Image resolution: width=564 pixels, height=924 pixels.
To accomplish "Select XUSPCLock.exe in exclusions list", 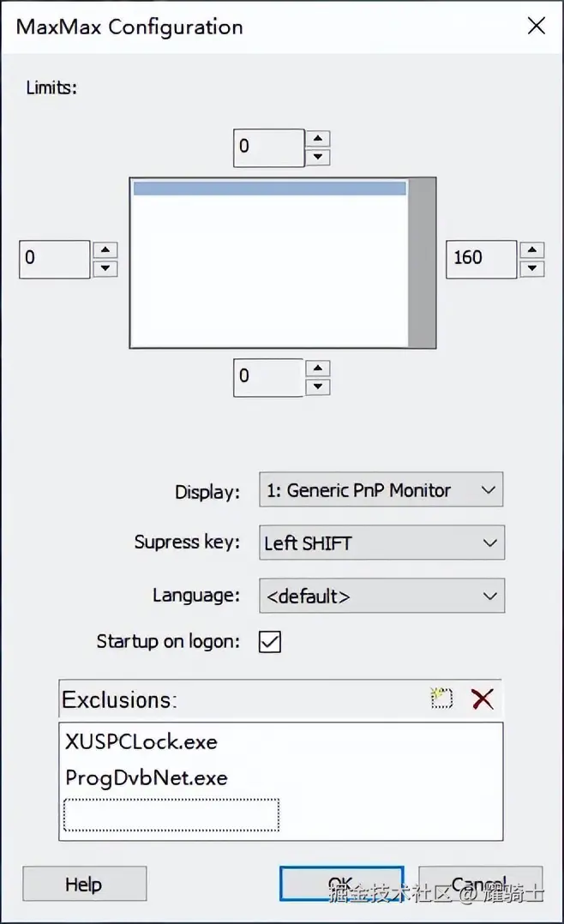I will pyautogui.click(x=141, y=741).
